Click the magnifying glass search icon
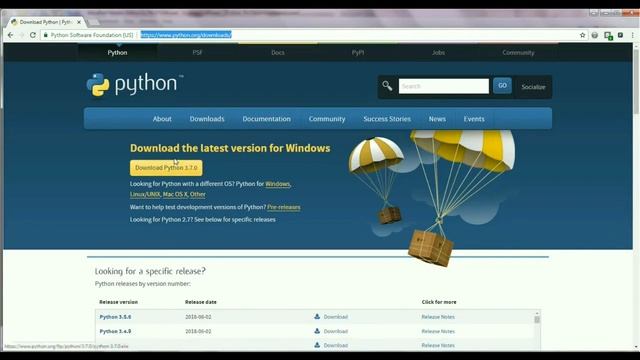640x360 pixels. pyautogui.click(x=387, y=86)
